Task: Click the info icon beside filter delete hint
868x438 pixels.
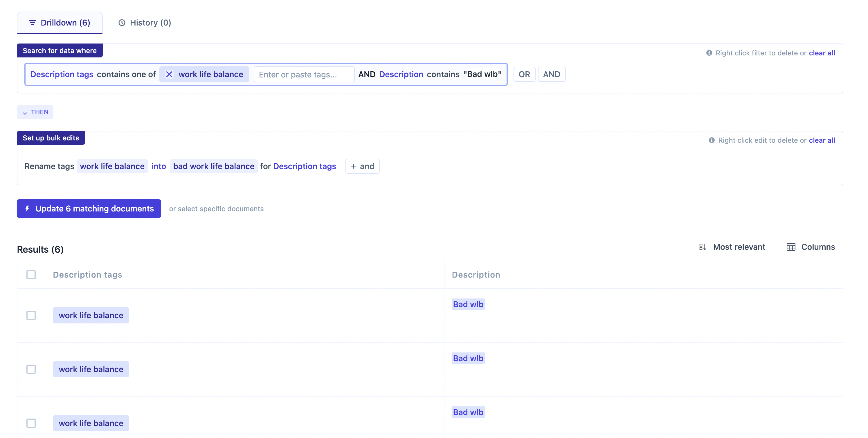Action: click(709, 53)
